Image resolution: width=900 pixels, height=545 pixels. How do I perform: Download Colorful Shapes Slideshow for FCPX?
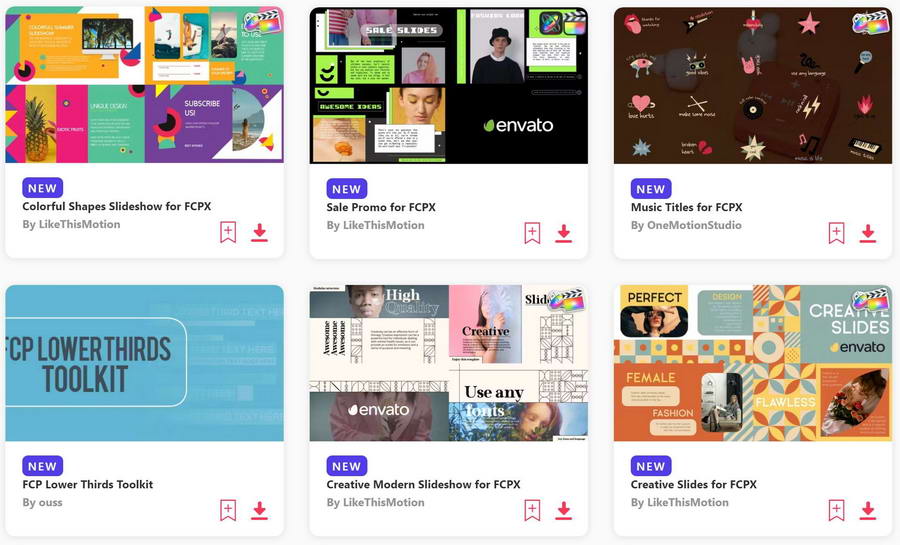click(259, 232)
